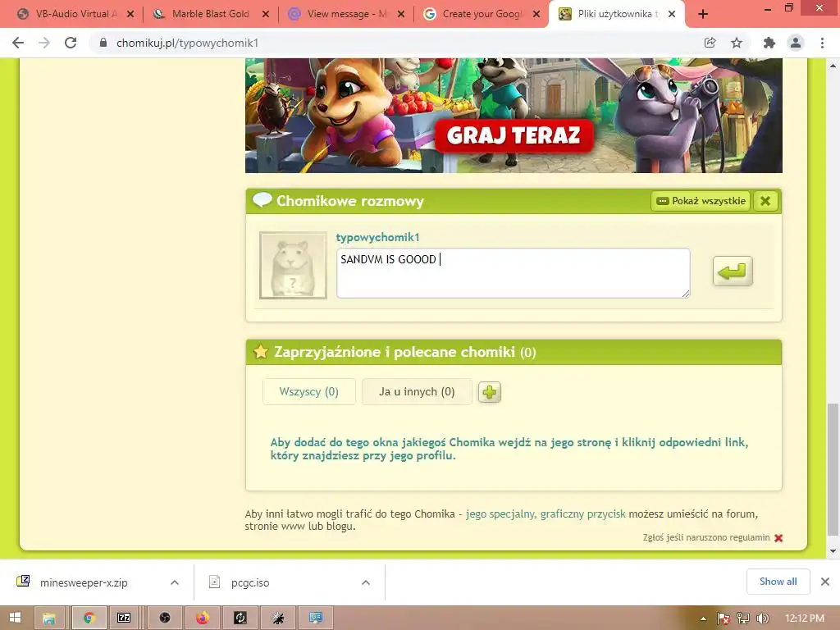Open the jego specjalny, graficzny przycisk link
This screenshot has width=840, height=630.
(546, 514)
